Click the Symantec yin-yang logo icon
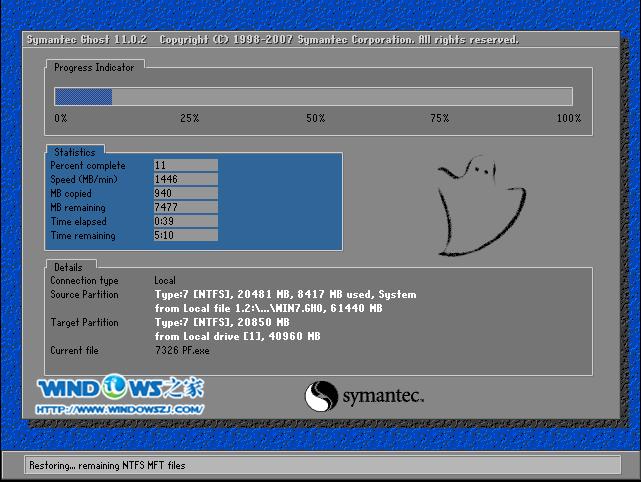The width and height of the screenshot is (641, 482). tap(322, 396)
